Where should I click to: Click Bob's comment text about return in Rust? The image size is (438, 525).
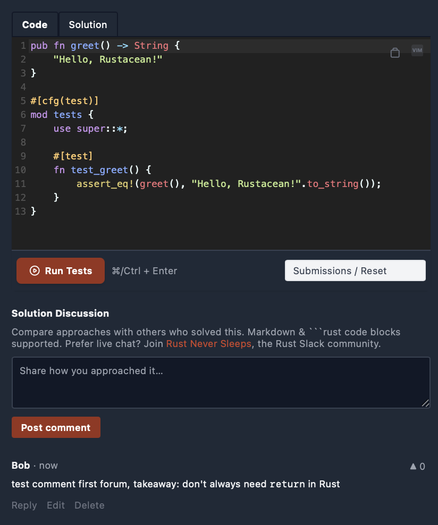176,484
